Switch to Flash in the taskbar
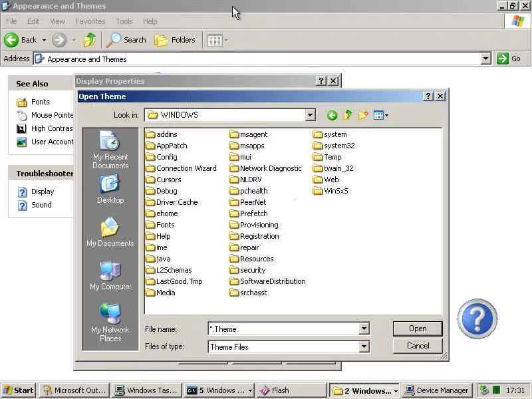The height and width of the screenshot is (399, 532). click(x=292, y=390)
